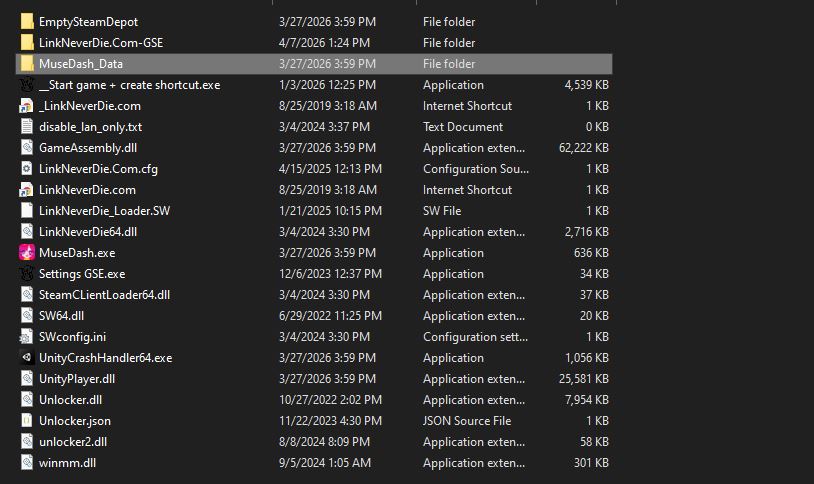Click the size '4,539 KB'
The height and width of the screenshot is (484, 814).
click(x=587, y=85)
